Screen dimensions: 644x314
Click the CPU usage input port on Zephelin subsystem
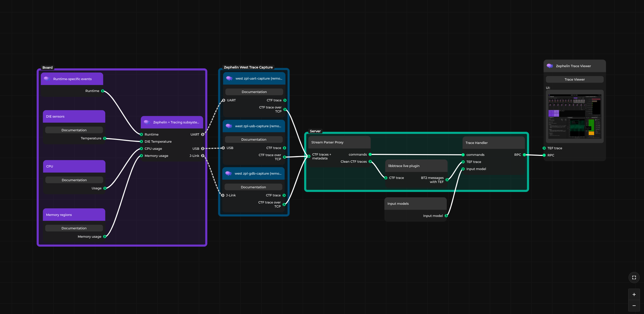coord(141,149)
